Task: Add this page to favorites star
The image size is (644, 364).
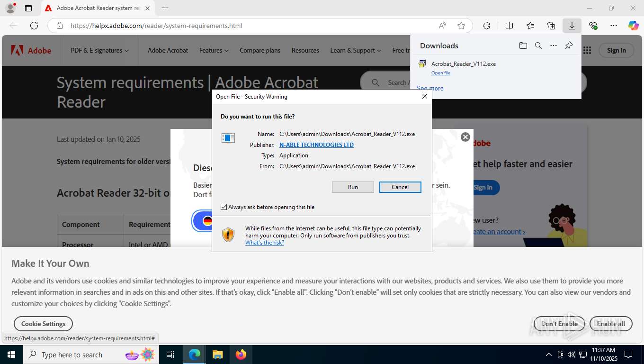Action: pos(461,26)
